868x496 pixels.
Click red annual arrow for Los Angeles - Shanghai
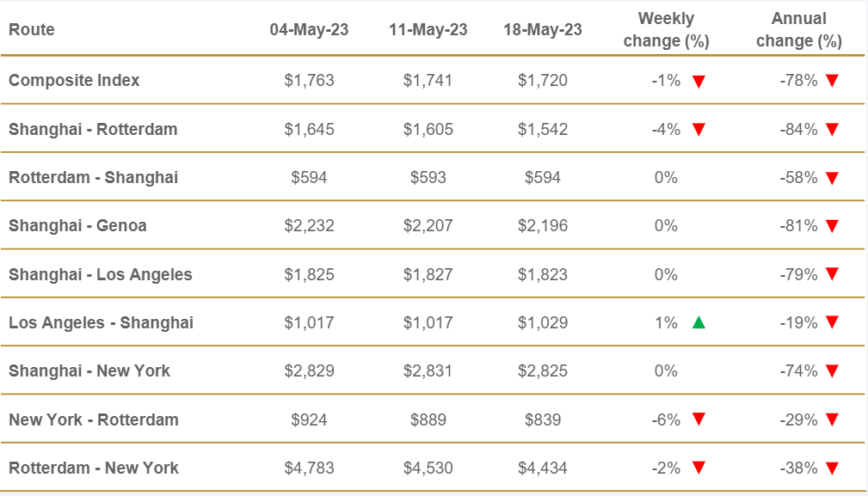click(x=831, y=323)
